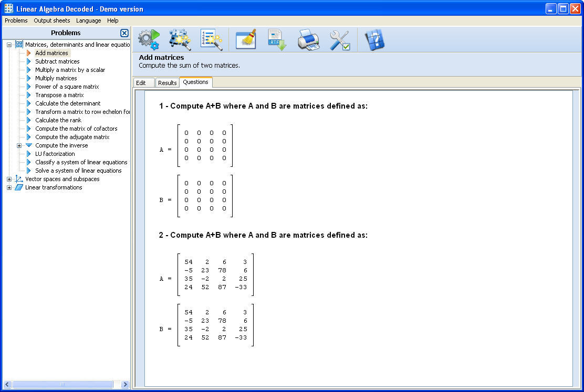Select Classify a system of linear equations
This screenshot has height=392, width=584.
tap(81, 162)
